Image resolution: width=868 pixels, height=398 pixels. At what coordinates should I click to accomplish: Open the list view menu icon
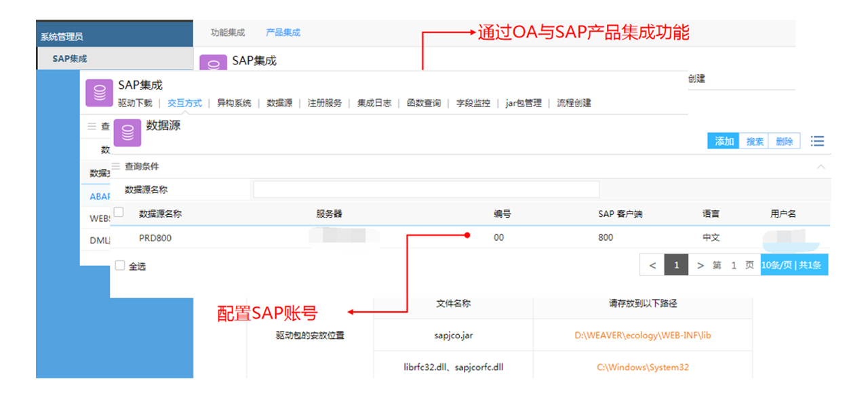click(x=817, y=141)
